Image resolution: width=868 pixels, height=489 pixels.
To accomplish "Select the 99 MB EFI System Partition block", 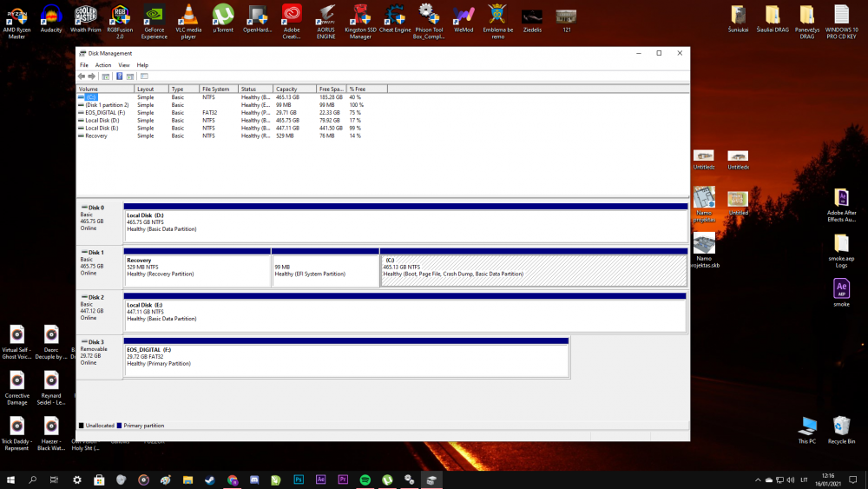I will [325, 268].
